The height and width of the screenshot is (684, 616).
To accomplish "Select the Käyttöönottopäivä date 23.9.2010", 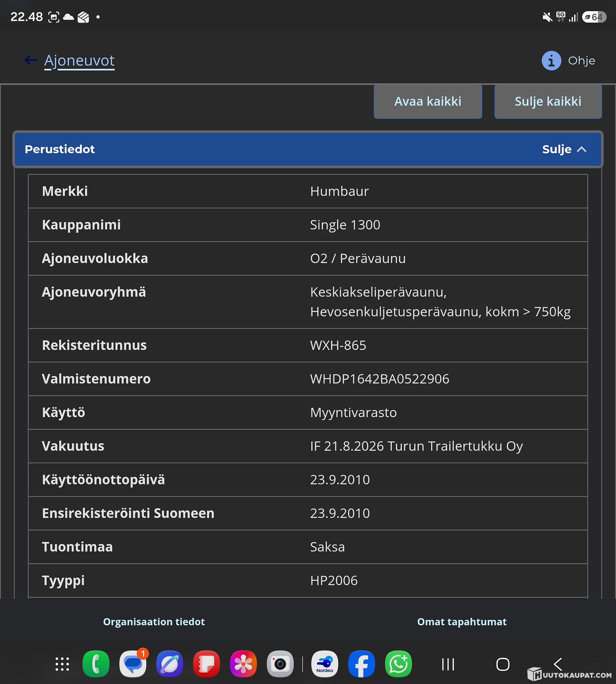I will tap(340, 479).
